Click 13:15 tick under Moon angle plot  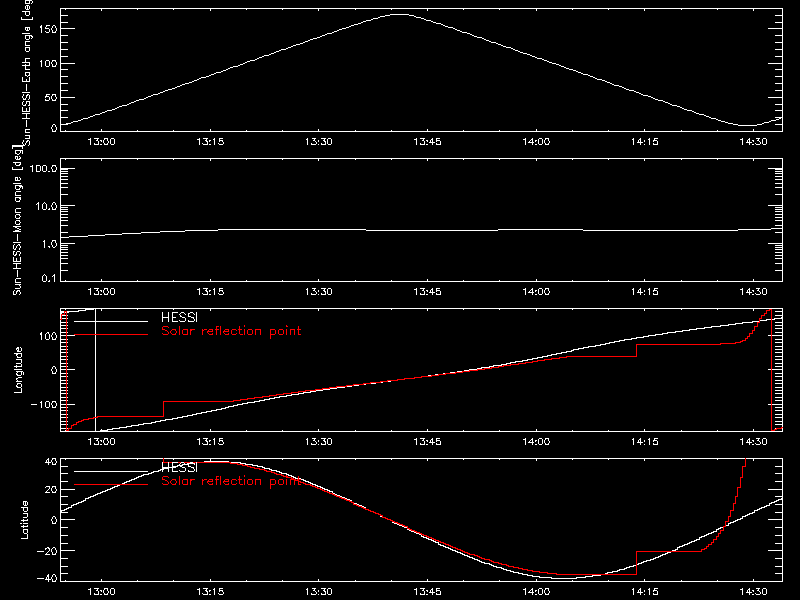[x=210, y=292]
